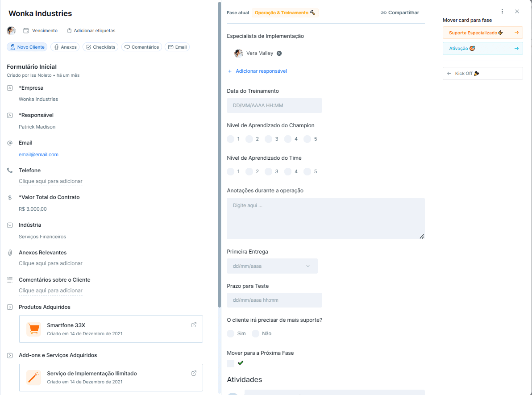532x395 pixels.
Task: Click the Smartfone 33X shopping cart thumbnail
Action: [33, 329]
